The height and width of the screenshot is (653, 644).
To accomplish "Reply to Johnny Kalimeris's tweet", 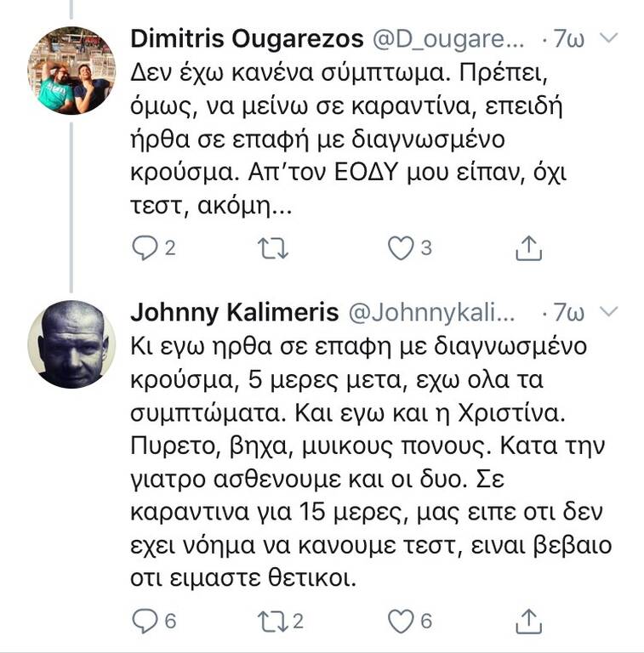I will 145,621.
